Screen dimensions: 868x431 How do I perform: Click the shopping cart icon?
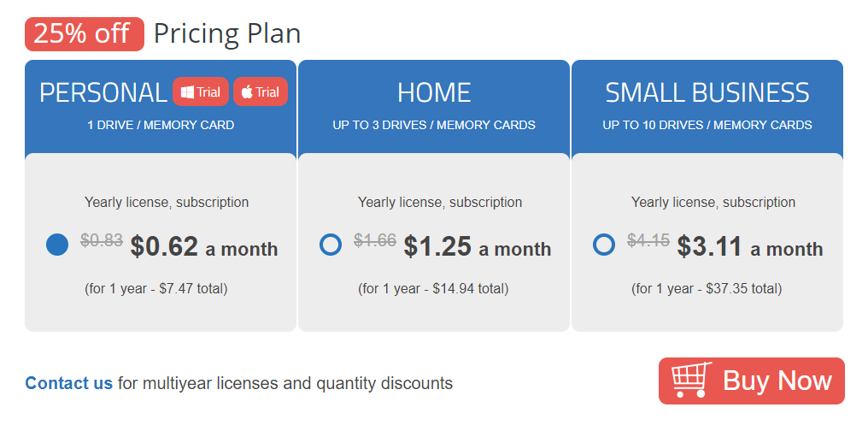691,381
